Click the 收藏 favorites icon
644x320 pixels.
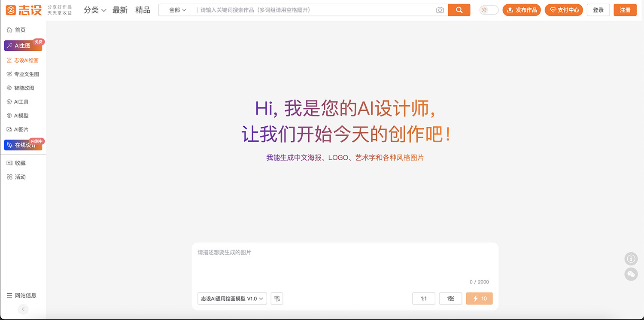[x=9, y=163]
